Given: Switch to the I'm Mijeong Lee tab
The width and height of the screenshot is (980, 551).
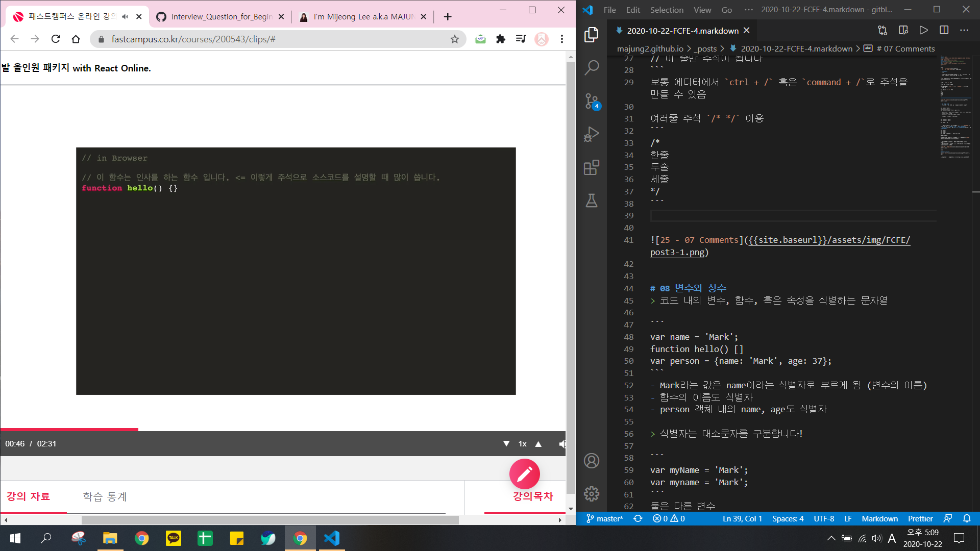Looking at the screenshot, I should [362, 17].
